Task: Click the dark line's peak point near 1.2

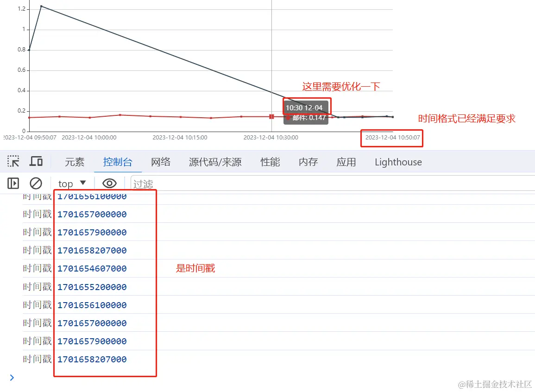Action: (x=41, y=6)
